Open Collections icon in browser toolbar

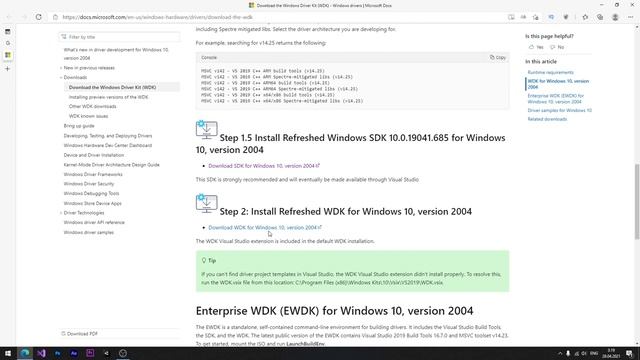point(600,17)
